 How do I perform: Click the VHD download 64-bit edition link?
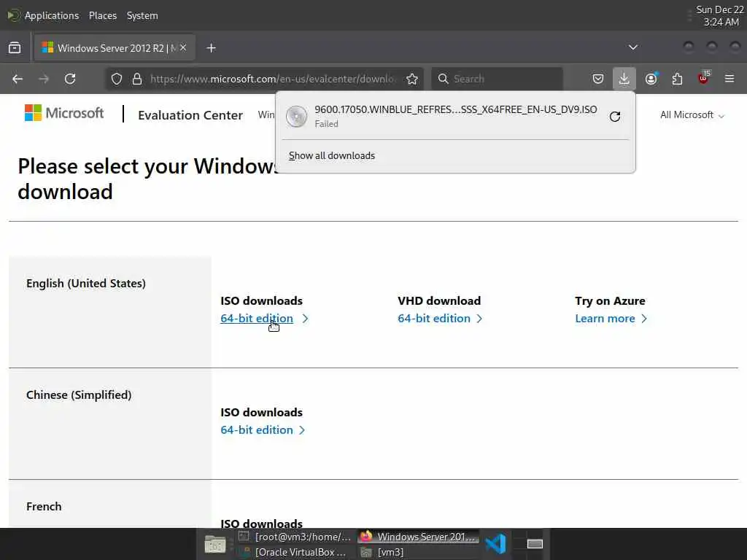tap(433, 319)
